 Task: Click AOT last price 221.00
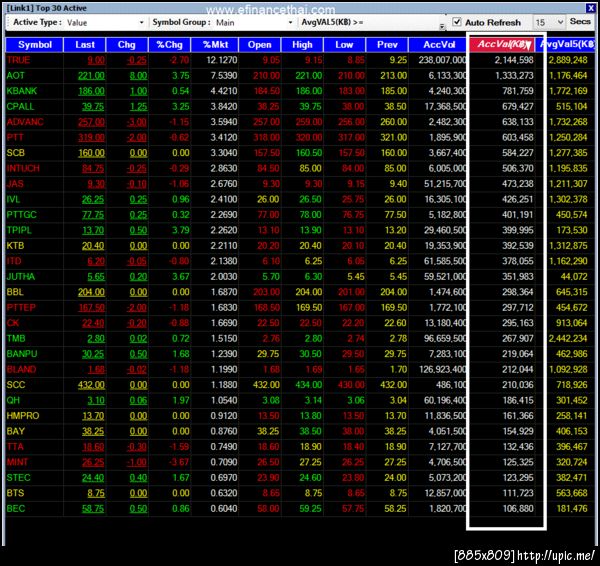point(91,76)
